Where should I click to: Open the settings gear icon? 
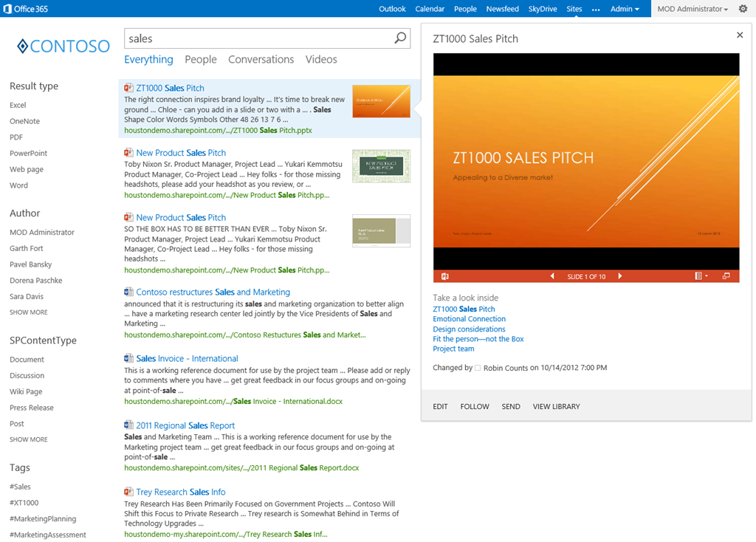743,9
